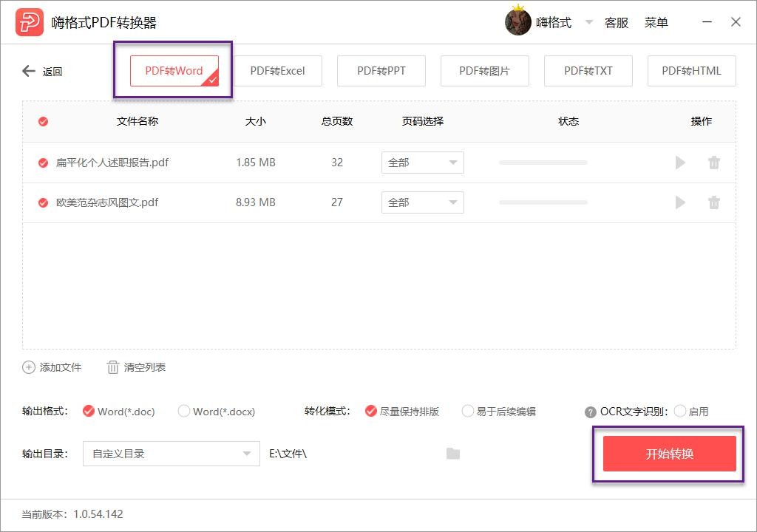The width and height of the screenshot is (757, 532).
Task: Delete 欧美范杂志风图文.pdf using trash icon
Action: click(714, 202)
